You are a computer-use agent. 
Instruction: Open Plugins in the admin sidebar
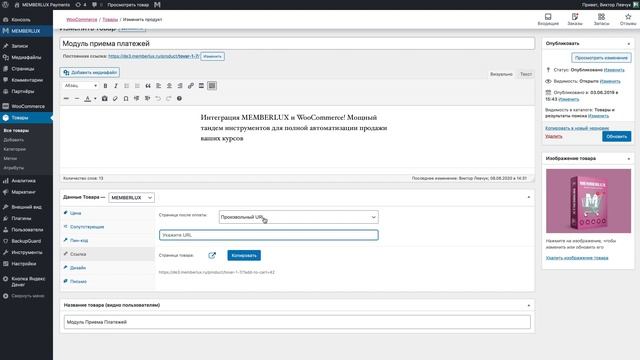[x=26, y=218]
